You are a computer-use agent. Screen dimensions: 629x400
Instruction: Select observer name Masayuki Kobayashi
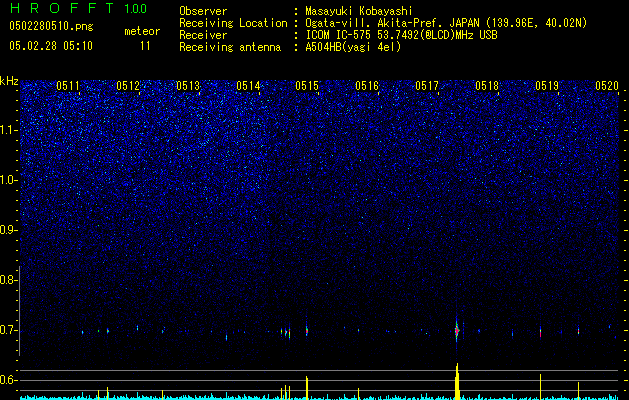pos(359,12)
